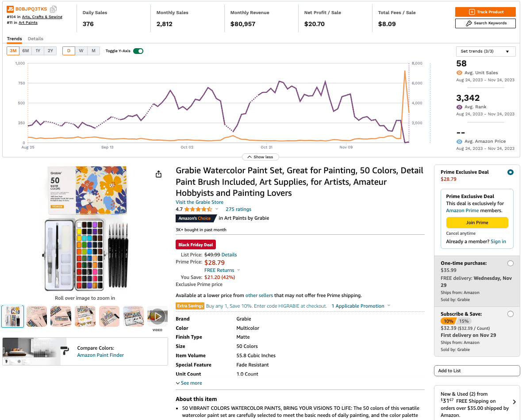The width and height of the screenshot is (522, 420).
Task: Click the yellow Join Prime button
Action: tap(477, 222)
